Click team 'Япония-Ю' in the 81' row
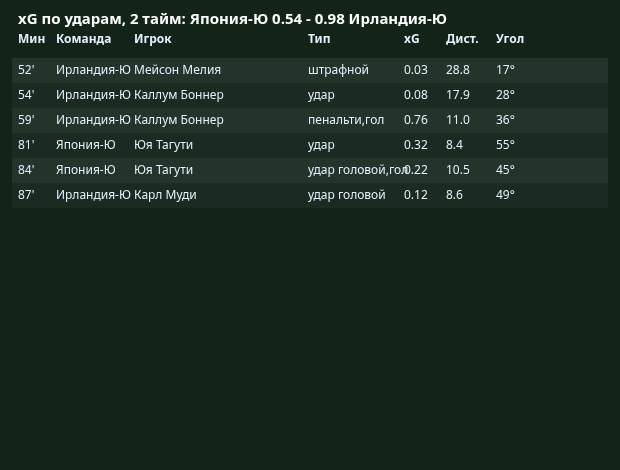620x470 pixels. (x=86, y=145)
